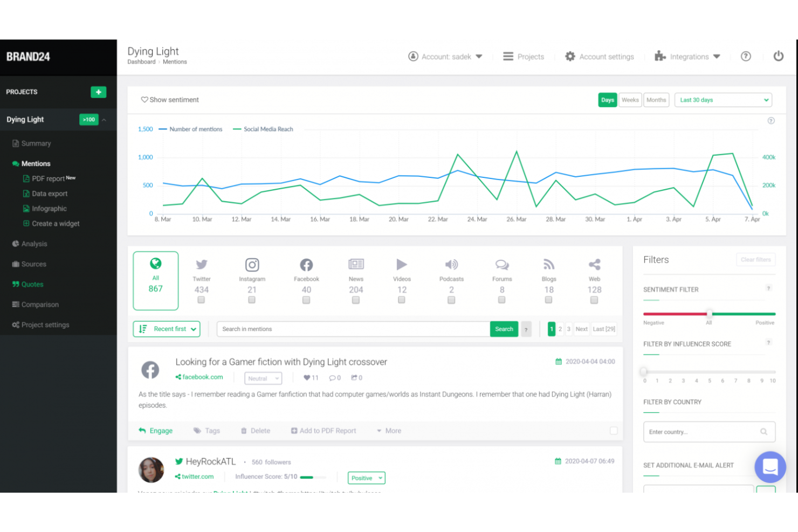Open Sources in the sidebar
Viewport: 798px width, 532px height.
(x=33, y=264)
